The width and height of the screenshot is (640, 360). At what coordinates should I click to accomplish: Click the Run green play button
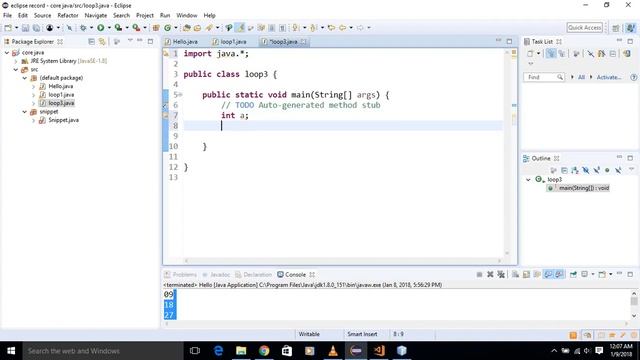pyautogui.click(x=100, y=28)
